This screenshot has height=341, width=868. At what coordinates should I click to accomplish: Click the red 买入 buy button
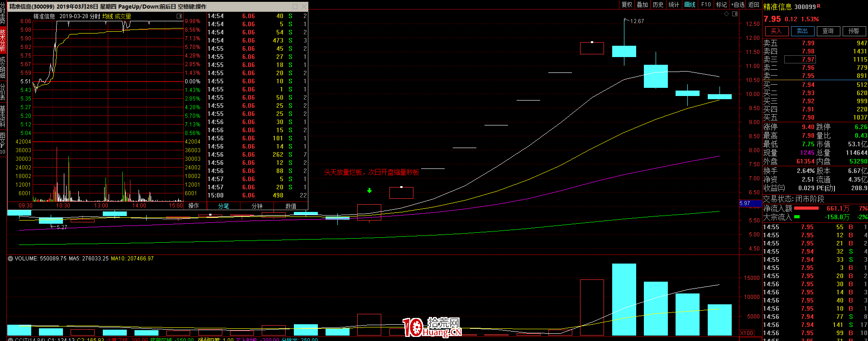pos(776,31)
